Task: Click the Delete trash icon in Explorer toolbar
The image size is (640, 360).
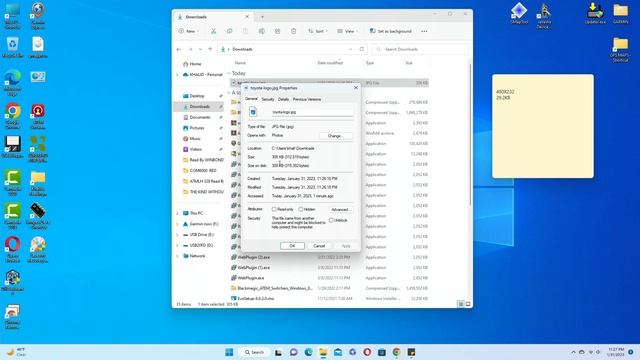Action: click(x=293, y=31)
